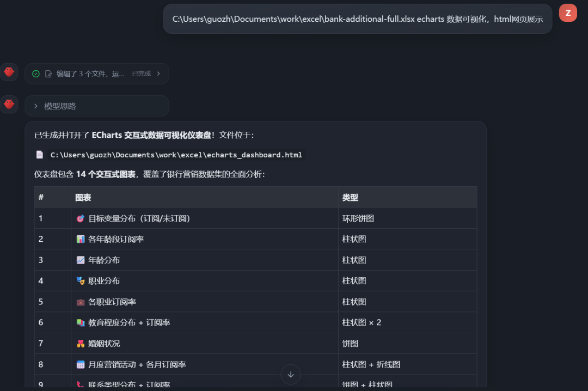The image size is (588, 391).
Task: Click the line chart icon for 年龄分布
Action: [80, 260]
